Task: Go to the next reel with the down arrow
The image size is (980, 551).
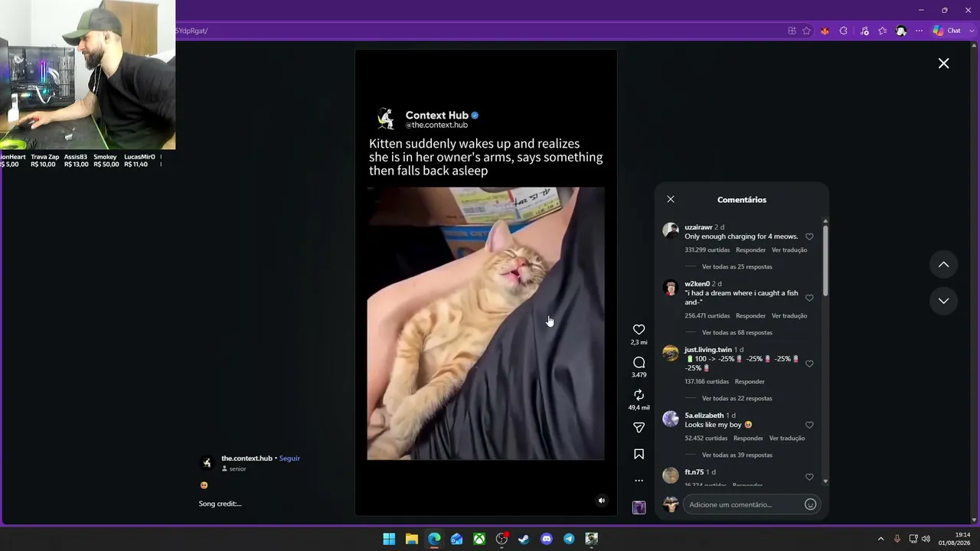Action: coord(943,301)
